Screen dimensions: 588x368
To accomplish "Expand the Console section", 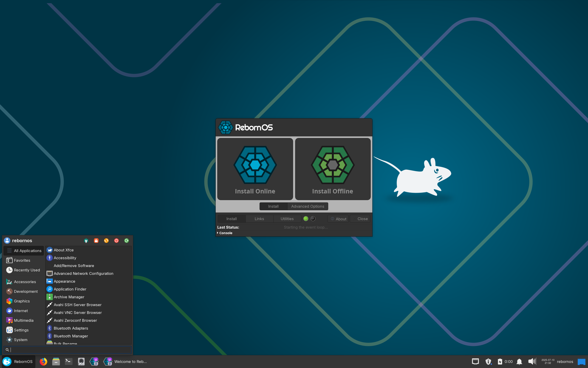I will (225, 233).
